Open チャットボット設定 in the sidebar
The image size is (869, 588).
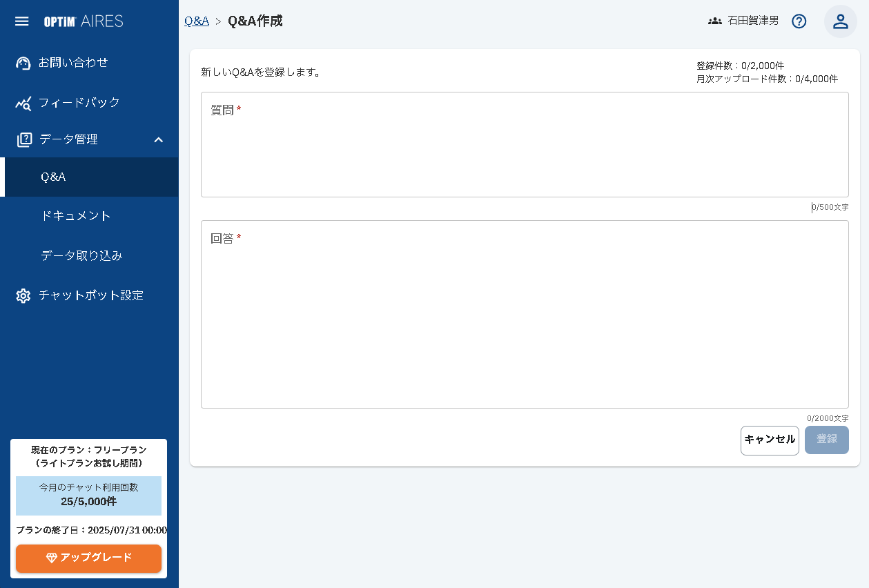pyautogui.click(x=89, y=295)
